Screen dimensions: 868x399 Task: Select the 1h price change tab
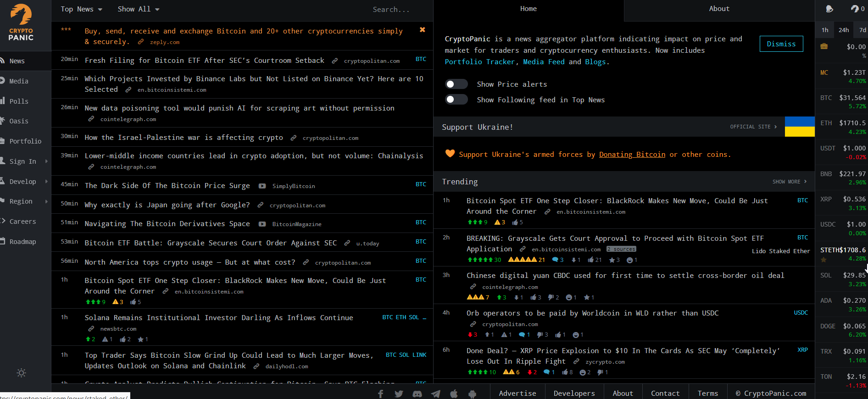point(825,30)
